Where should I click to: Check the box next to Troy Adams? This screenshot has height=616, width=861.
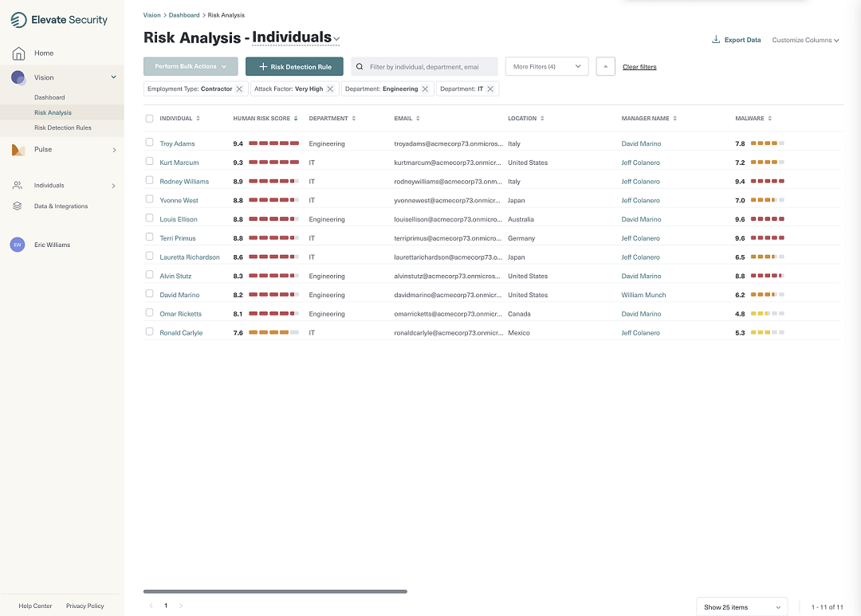pos(149,143)
